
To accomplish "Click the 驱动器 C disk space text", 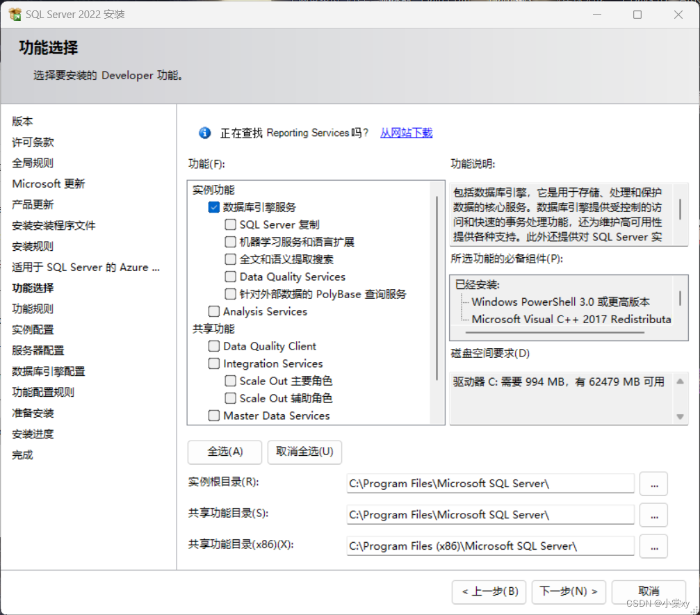I will pyautogui.click(x=558, y=382).
